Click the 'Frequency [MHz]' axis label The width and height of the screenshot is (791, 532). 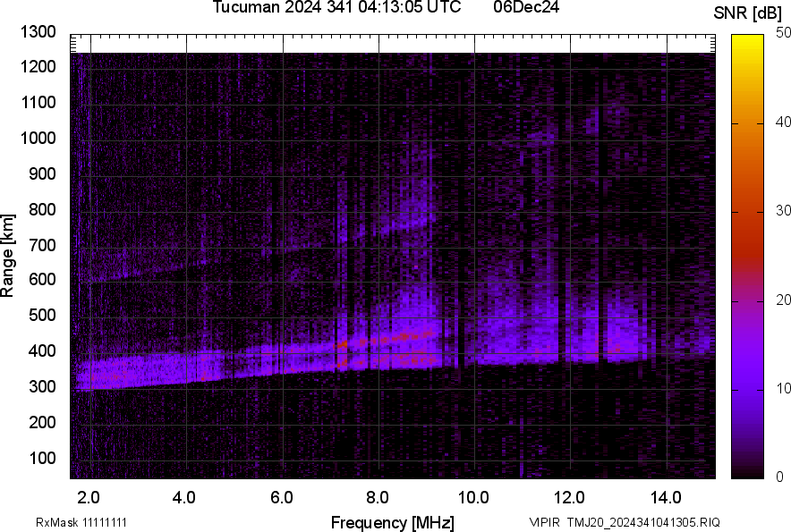(x=393, y=522)
